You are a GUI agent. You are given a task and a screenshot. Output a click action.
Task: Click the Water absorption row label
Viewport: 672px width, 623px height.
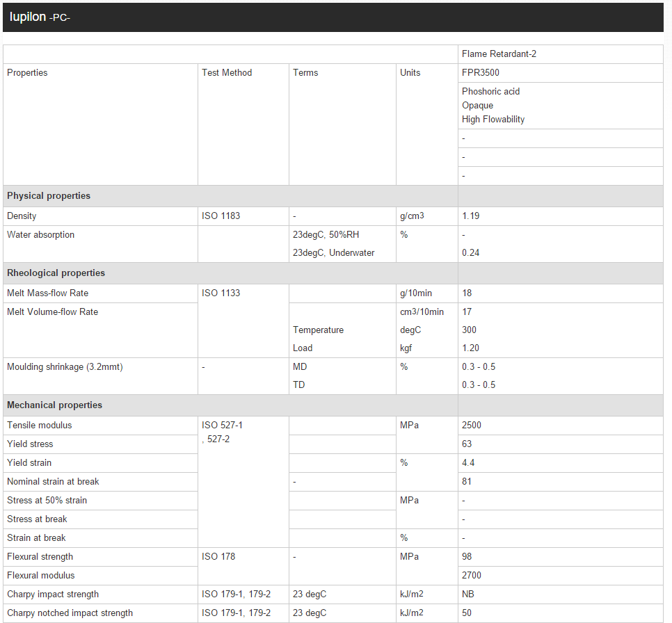click(41, 235)
